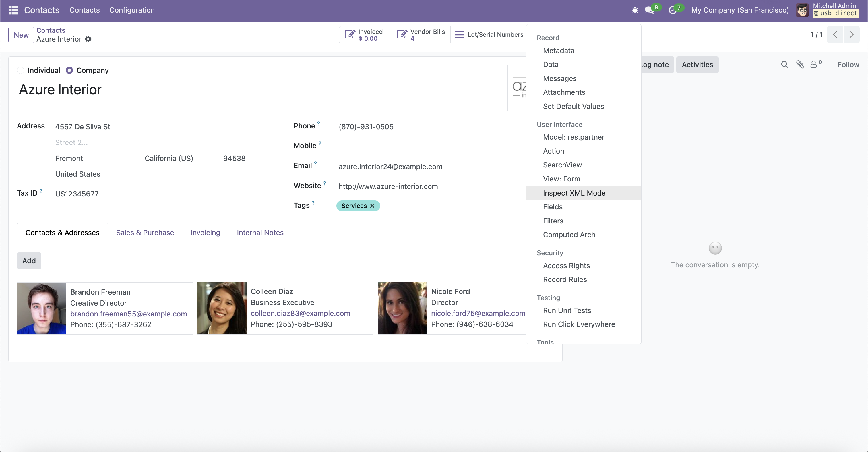
Task: Open the Contacts breadcrumb link
Action: click(51, 30)
